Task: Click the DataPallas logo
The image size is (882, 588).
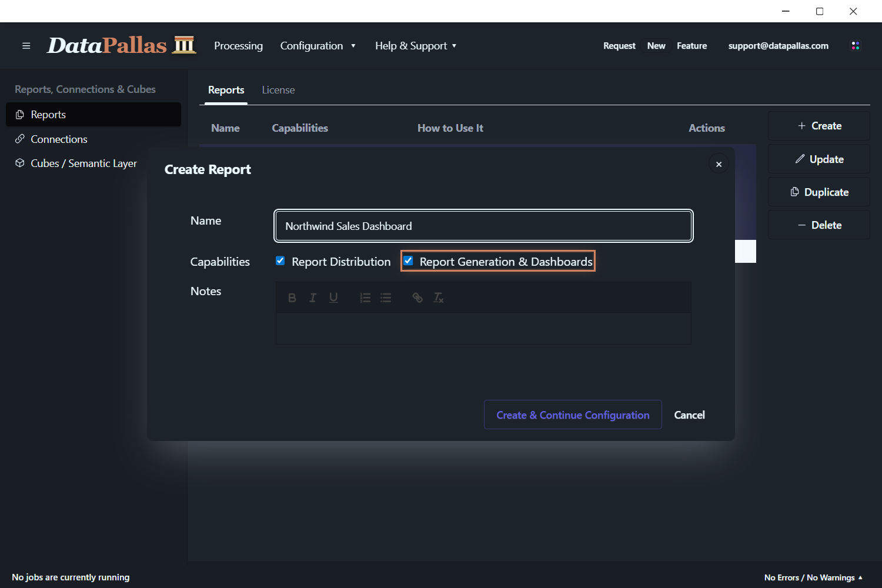Action: tap(121, 45)
